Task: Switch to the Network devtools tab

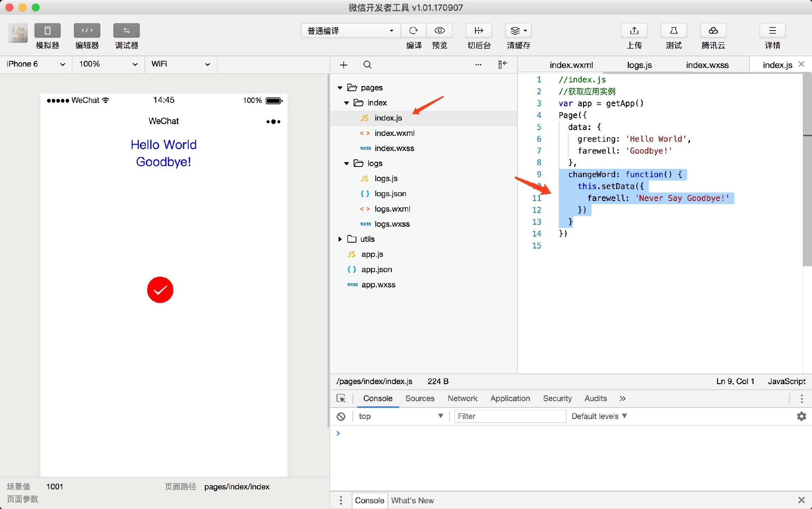Action: [x=462, y=398]
